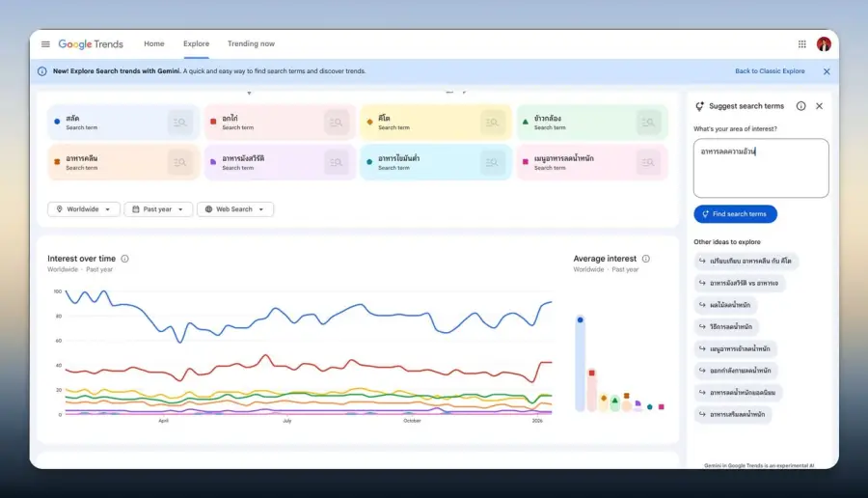Click the Interest over time info icon

(125, 259)
